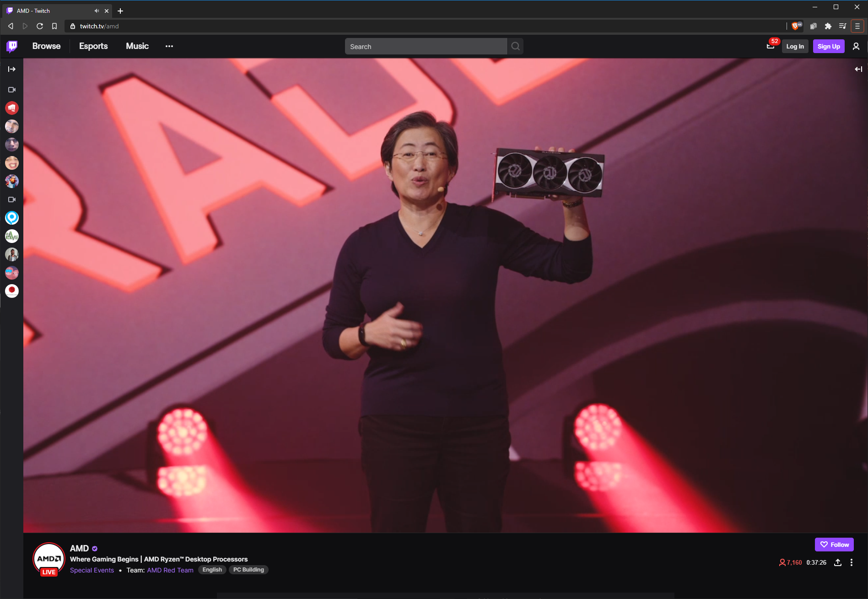Click the AMD live video player

(446, 295)
